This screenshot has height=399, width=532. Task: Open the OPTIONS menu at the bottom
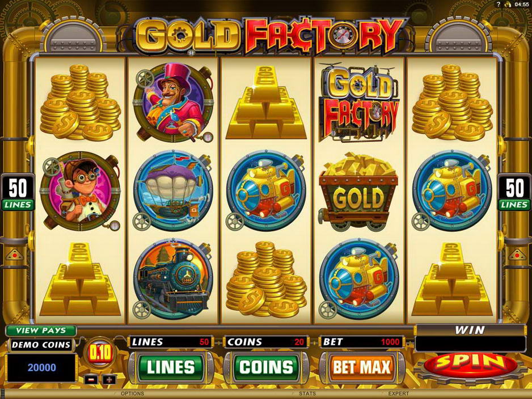tap(132, 393)
